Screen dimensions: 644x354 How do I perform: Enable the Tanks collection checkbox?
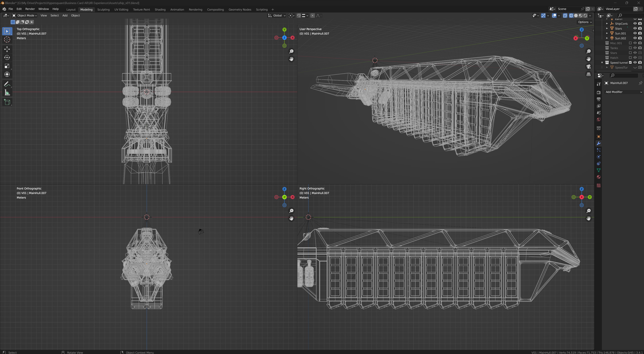pyautogui.click(x=630, y=48)
